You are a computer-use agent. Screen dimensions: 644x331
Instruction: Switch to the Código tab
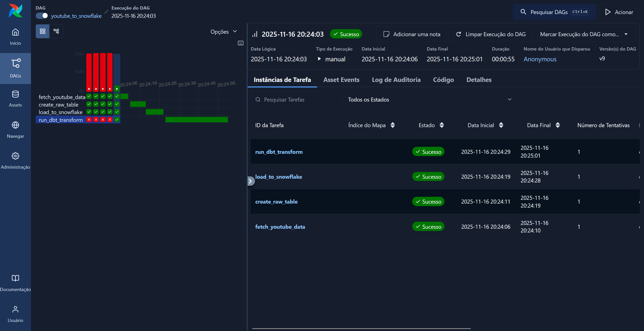[x=443, y=80]
